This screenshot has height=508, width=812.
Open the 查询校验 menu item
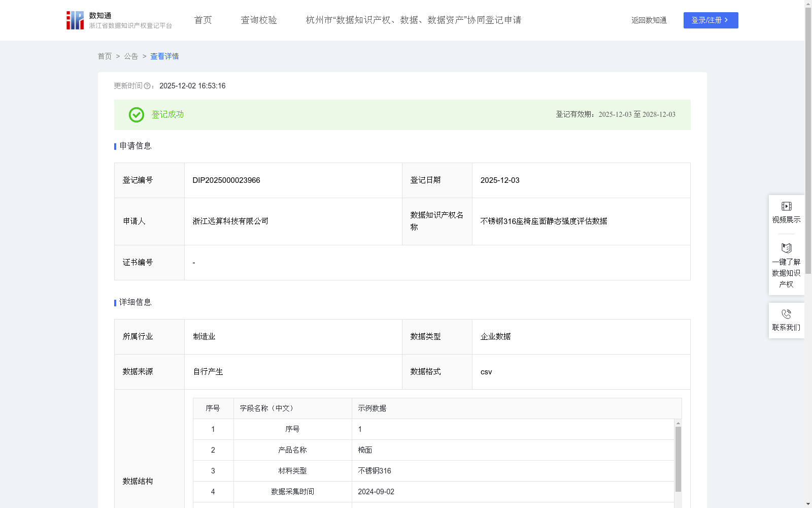[259, 20]
